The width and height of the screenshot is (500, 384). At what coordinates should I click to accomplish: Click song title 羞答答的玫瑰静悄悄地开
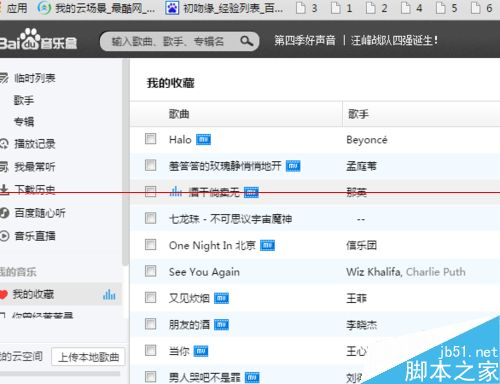(x=225, y=166)
